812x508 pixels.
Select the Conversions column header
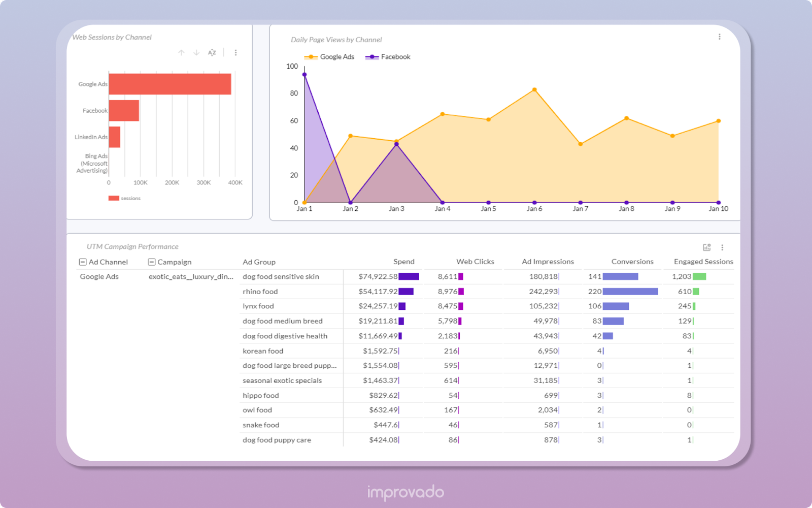coord(632,261)
